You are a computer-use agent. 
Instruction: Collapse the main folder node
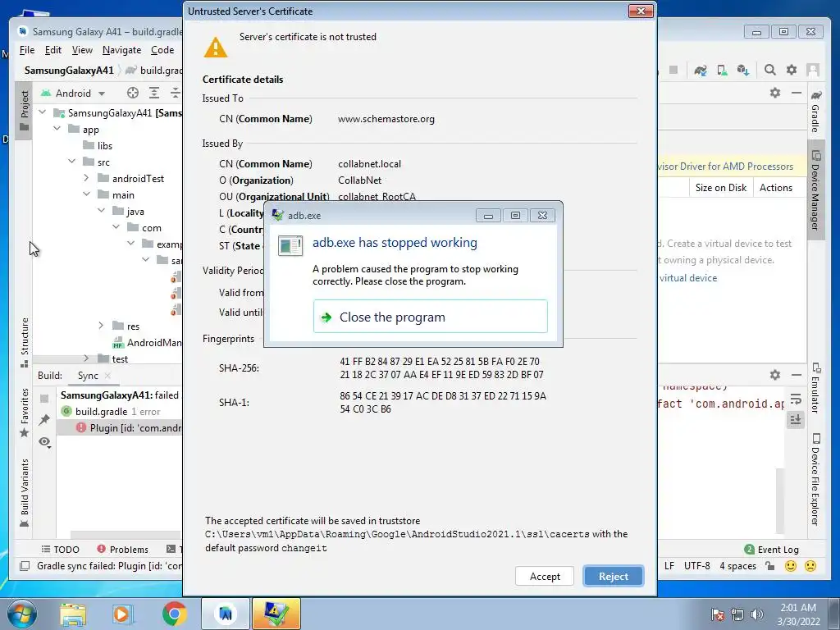87,194
